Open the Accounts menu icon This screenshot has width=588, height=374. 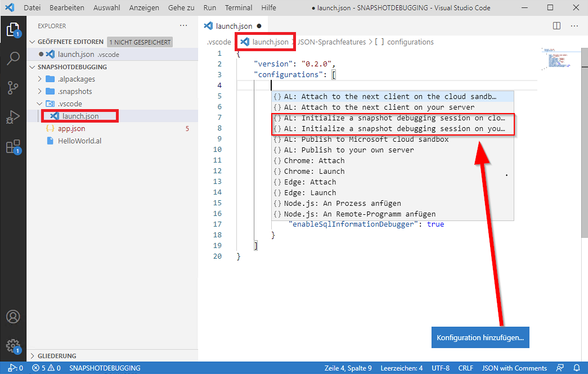13,317
